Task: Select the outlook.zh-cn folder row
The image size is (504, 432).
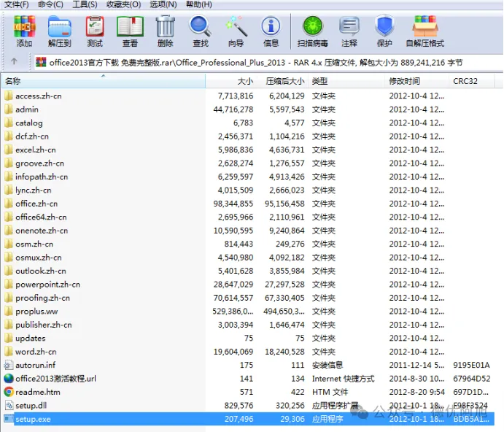Action: [x=247, y=271]
